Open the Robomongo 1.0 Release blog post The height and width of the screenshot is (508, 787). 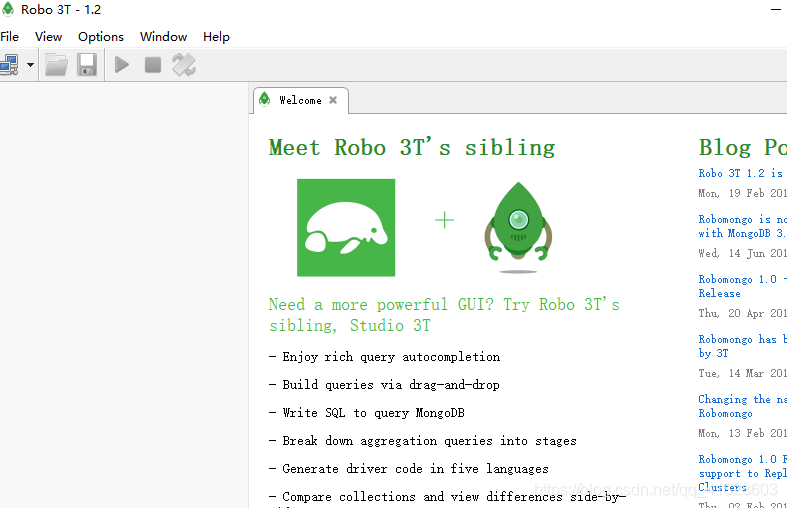click(742, 286)
